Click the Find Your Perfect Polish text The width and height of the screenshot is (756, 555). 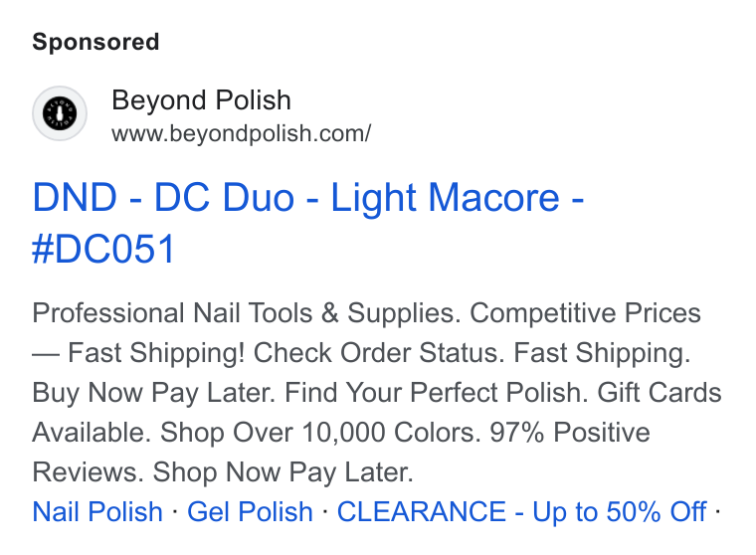click(x=437, y=393)
